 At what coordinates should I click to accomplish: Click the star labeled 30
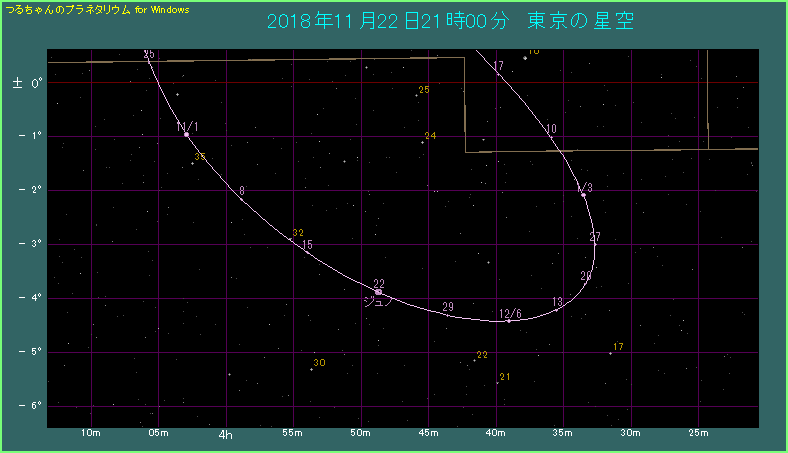(x=311, y=369)
